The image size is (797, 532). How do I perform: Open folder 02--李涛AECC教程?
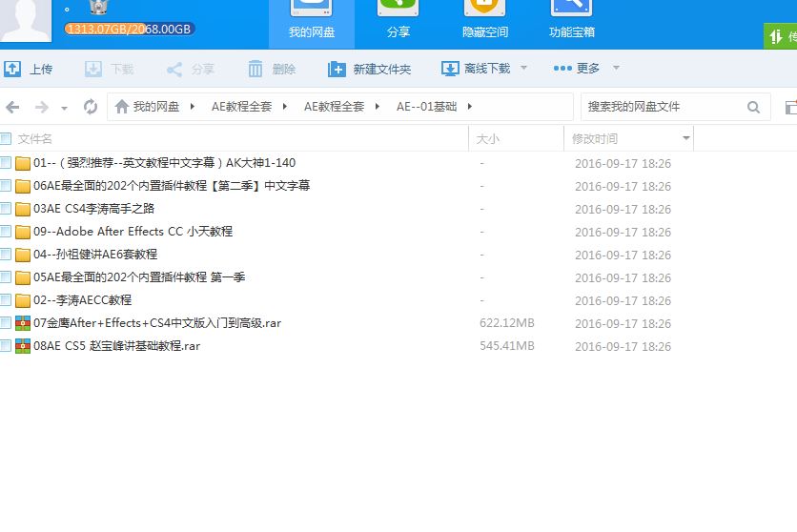point(82,300)
